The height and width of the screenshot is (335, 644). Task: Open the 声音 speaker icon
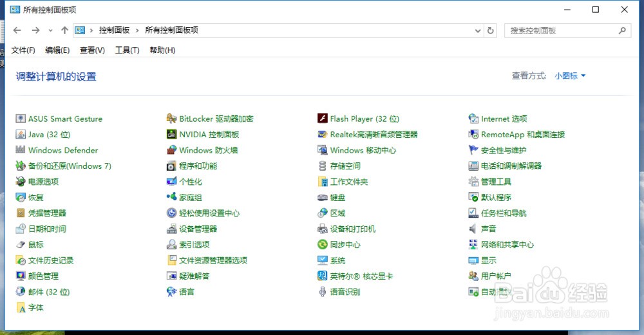coord(473,229)
